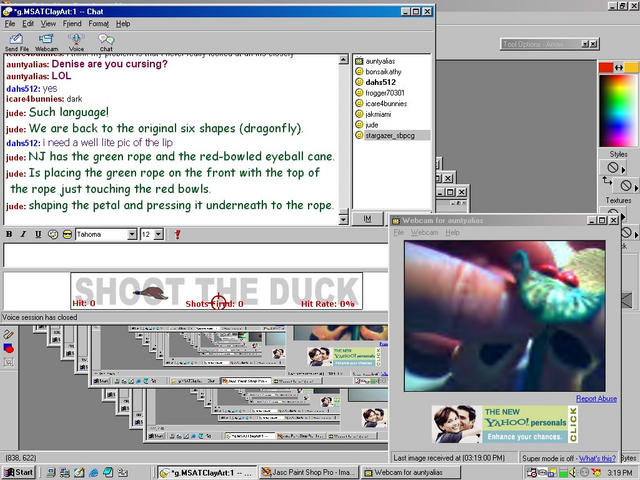640x480 pixels.
Task: Click the Yahoo Messenger tray icon
Action: 596,473
